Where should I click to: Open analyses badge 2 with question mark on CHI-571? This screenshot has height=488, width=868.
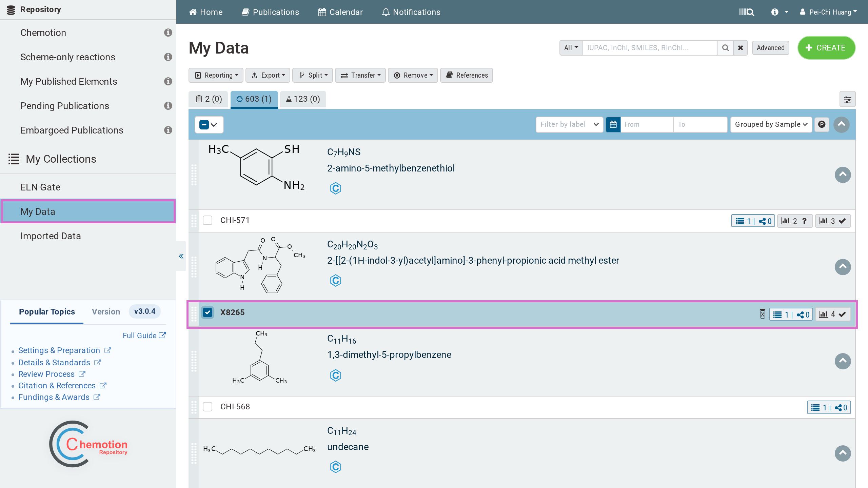[794, 221]
